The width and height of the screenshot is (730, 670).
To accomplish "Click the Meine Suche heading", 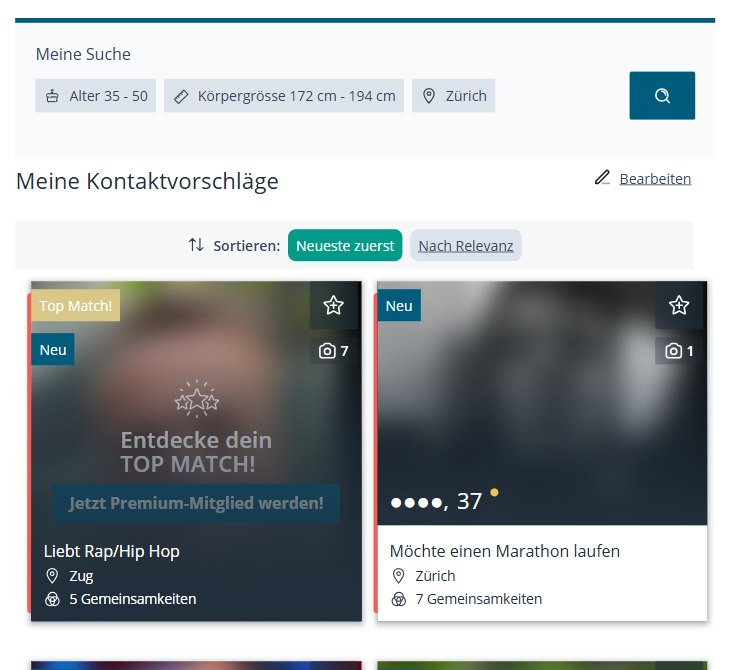I will 83,54.
